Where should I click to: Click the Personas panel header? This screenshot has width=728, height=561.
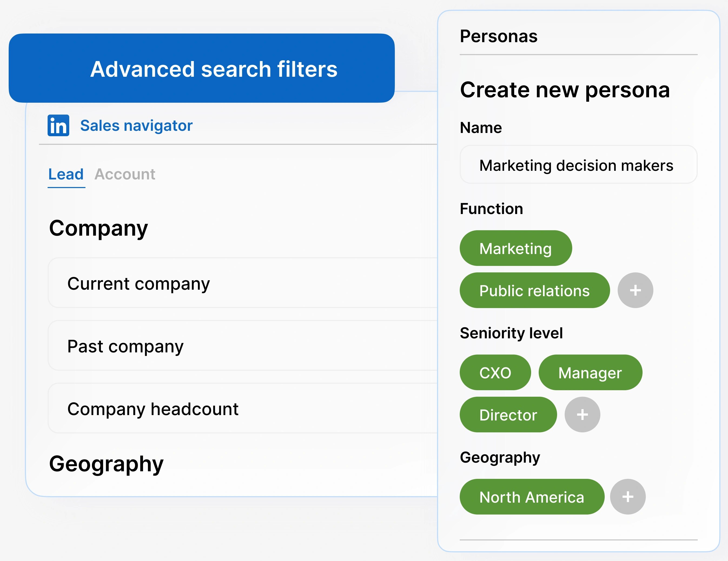[x=499, y=37]
